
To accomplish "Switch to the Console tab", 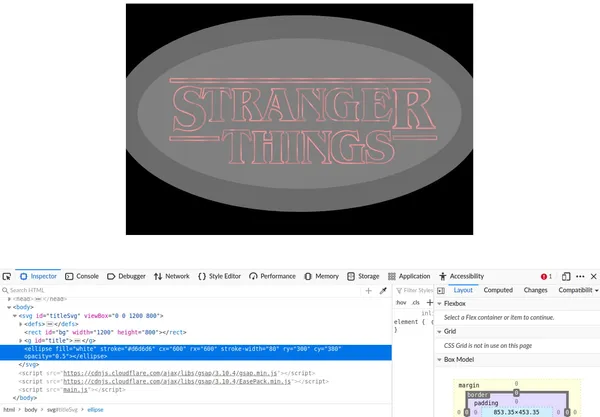I will 82,276.
